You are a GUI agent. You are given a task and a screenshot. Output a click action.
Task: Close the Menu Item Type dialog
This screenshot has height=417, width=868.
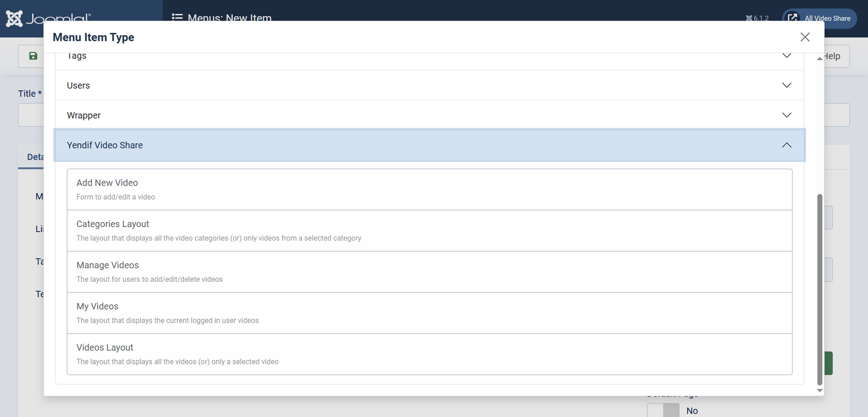tap(805, 37)
